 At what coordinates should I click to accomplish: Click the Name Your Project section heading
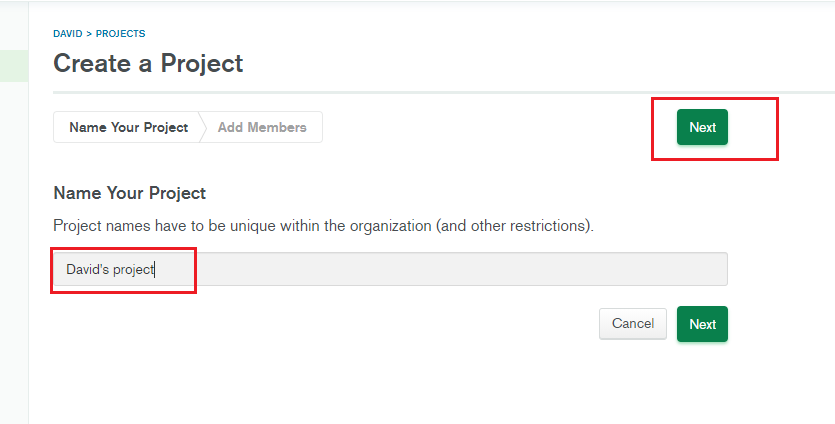pos(129,193)
